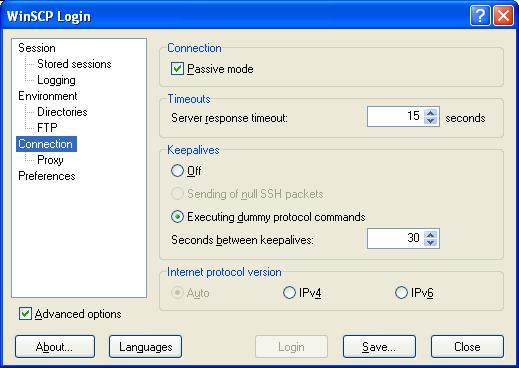Go to Preferences tree item
The height and width of the screenshot is (368, 519).
pos(47,176)
